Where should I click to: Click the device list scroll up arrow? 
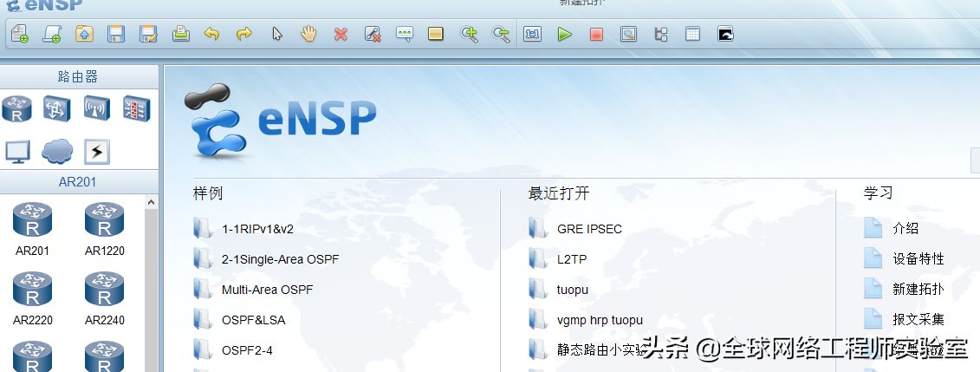click(x=152, y=202)
